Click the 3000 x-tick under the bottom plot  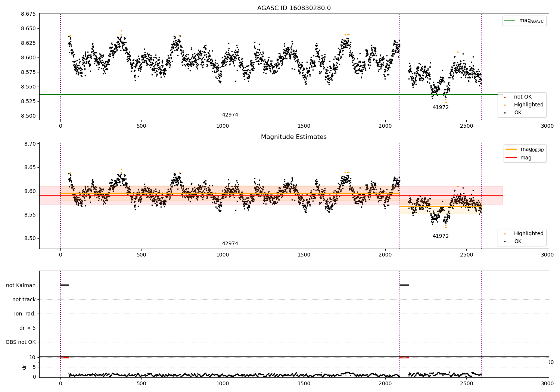point(548,383)
